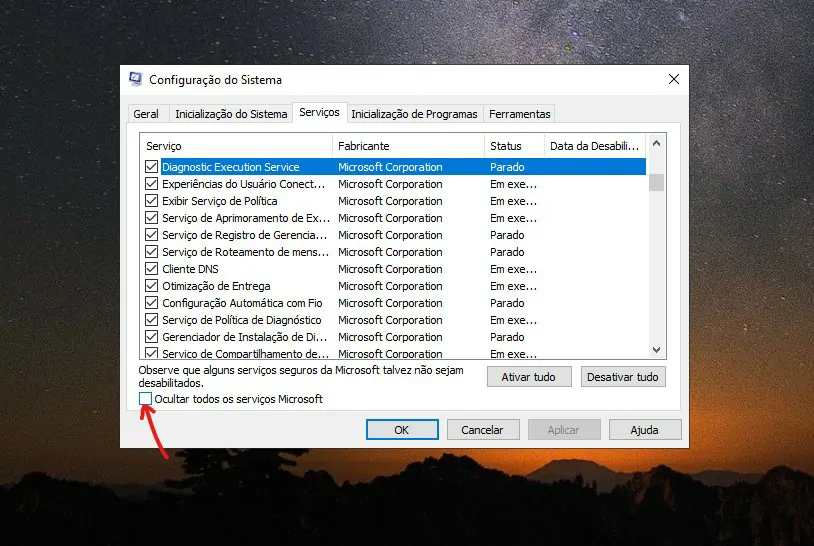
Task: Click Parado status of Diagnostic Execution Service
Action: pyautogui.click(x=507, y=167)
